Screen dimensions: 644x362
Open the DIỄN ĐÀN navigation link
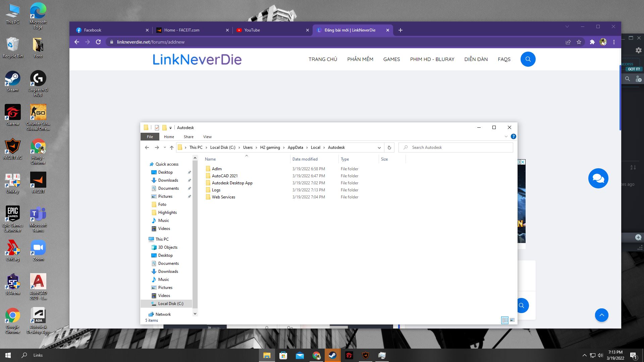476,59
